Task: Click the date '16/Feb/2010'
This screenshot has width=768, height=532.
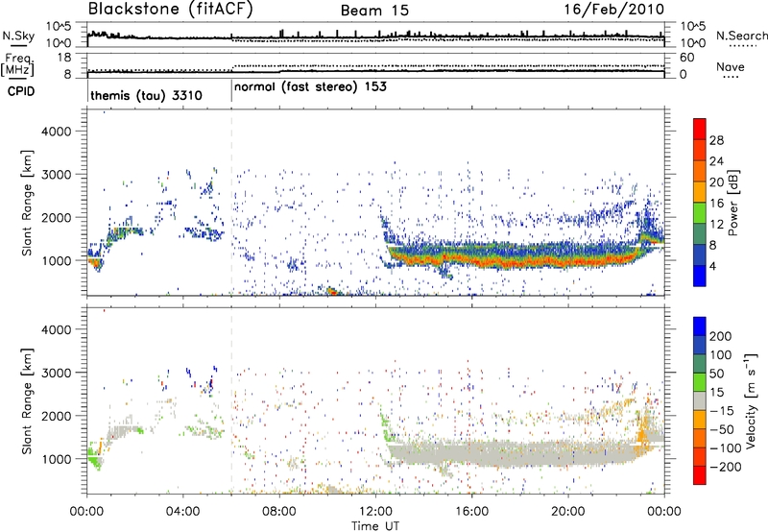Action: (613, 10)
